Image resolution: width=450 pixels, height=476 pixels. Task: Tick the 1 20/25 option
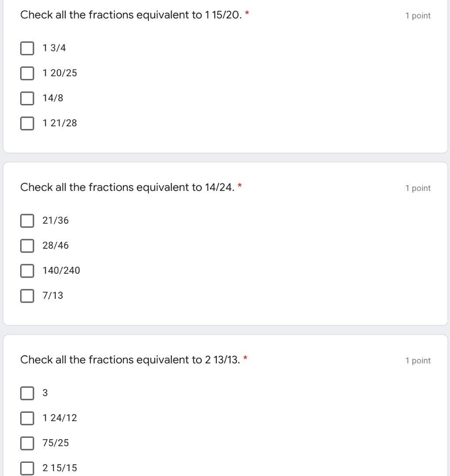pyautogui.click(x=27, y=73)
